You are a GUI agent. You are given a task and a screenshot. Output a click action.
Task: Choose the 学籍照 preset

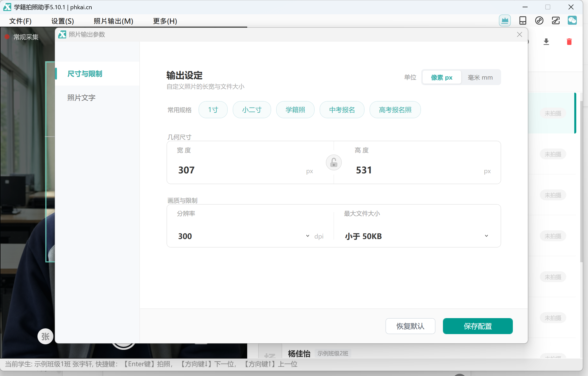(295, 110)
